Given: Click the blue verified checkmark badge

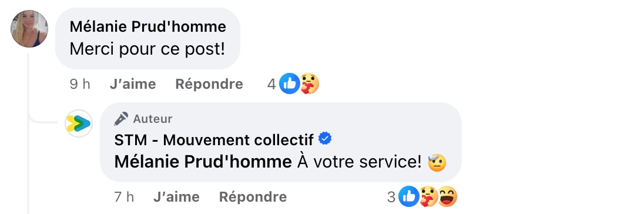Looking at the screenshot, I should point(326,140).
